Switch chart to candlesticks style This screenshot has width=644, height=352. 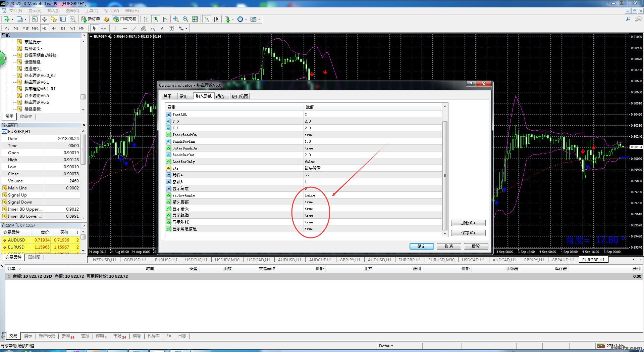click(156, 19)
